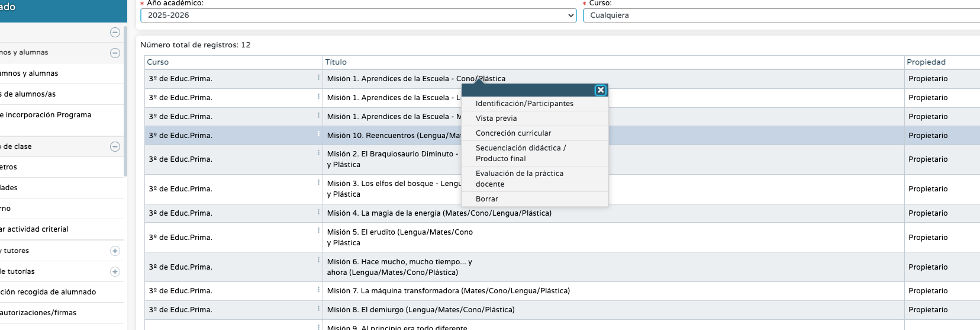
Task: Select Identificación/Participantes from the popup menu
Action: click(x=524, y=104)
